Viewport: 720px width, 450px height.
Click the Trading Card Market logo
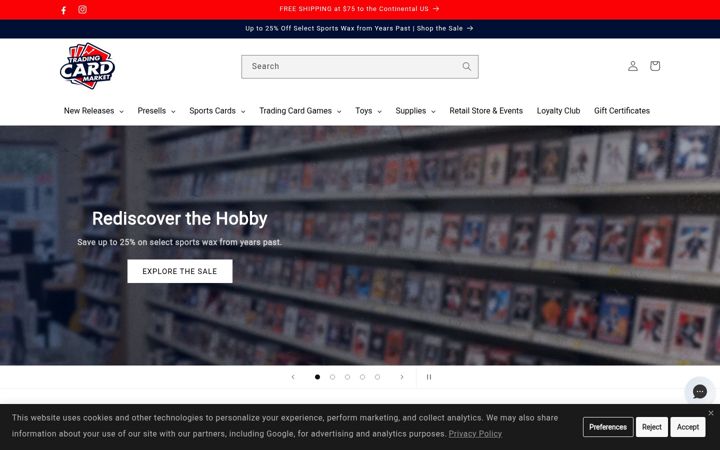87,66
